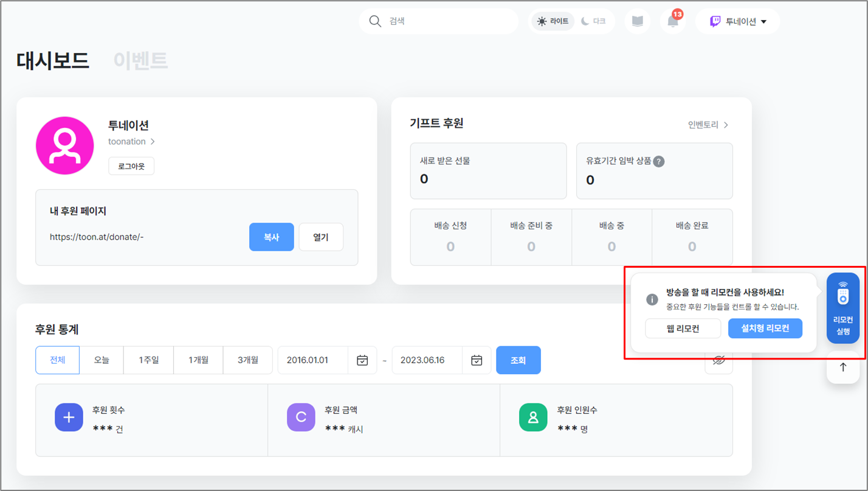Open the 투네이션 account dropdown

[738, 21]
